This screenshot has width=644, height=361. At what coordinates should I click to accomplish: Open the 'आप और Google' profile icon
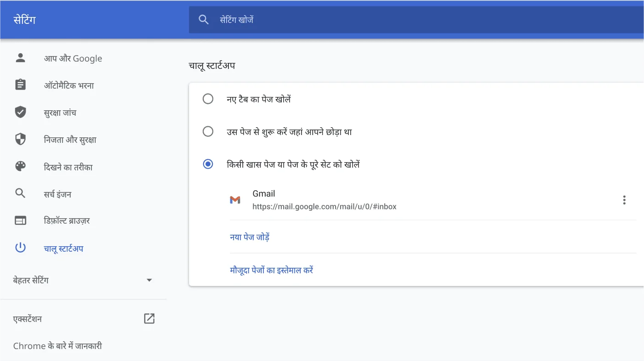pyautogui.click(x=20, y=58)
